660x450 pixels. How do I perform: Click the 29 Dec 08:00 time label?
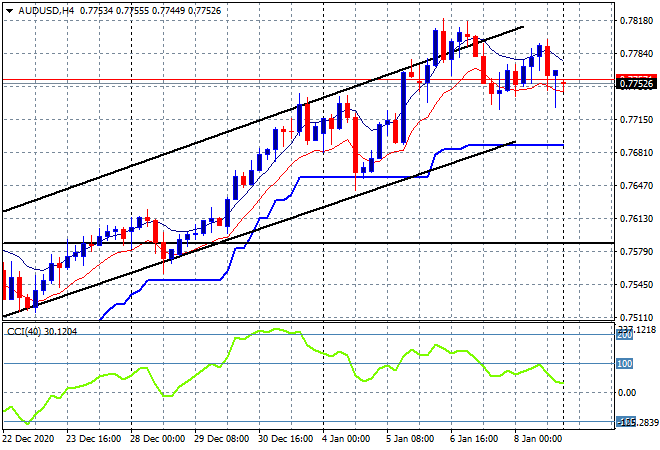coord(221,439)
